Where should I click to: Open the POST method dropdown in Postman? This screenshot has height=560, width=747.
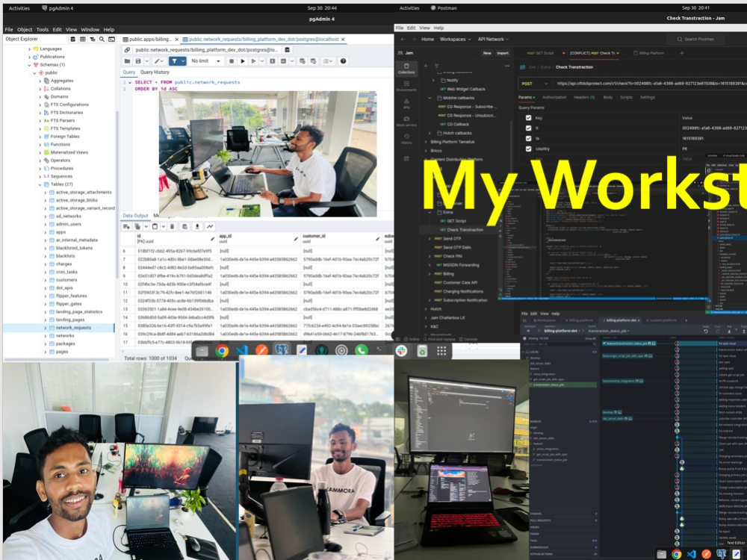click(x=533, y=84)
